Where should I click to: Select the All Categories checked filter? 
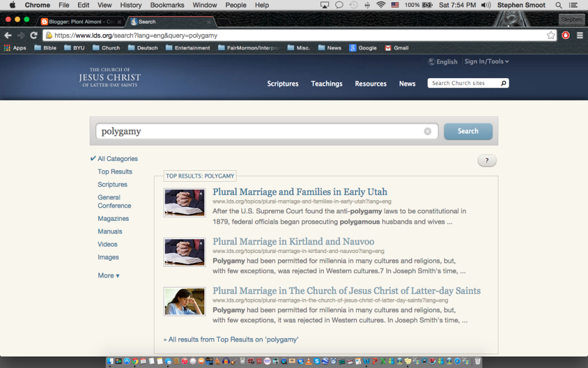pos(117,159)
